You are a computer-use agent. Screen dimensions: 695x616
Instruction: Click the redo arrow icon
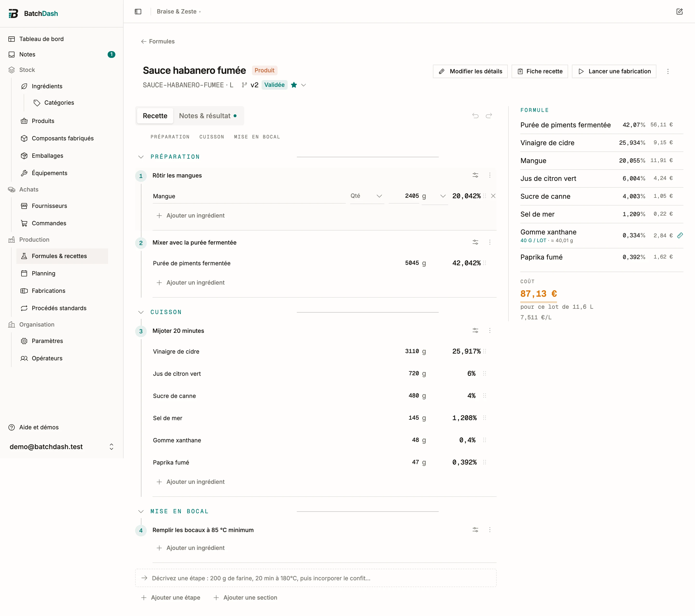point(489,116)
